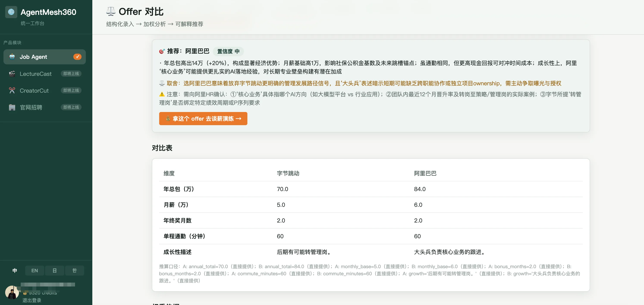This screenshot has width=644, height=305.
Task: Click the orange checkmark badge on Job Agent
Action: 77,57
